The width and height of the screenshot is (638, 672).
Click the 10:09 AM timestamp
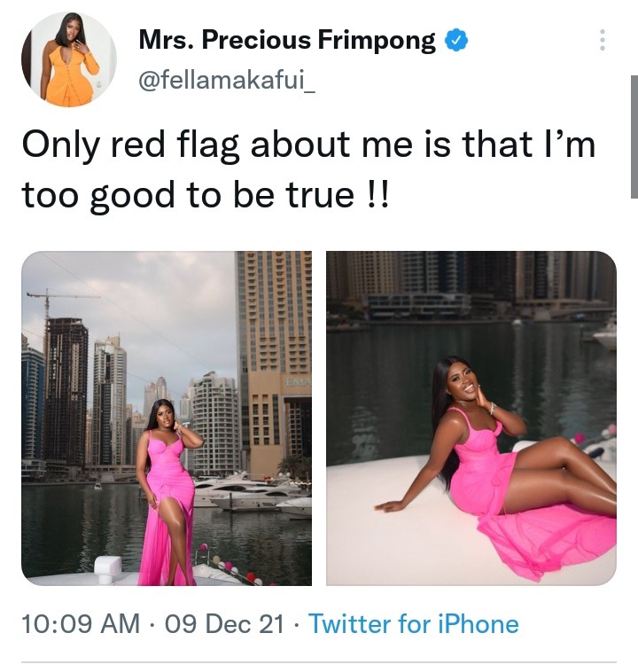[x=81, y=623]
